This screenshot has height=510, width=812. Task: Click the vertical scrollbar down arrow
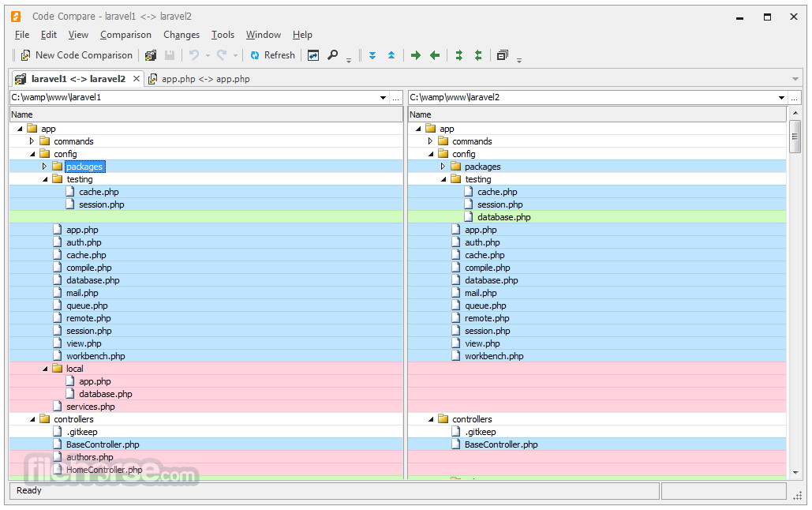pos(795,473)
